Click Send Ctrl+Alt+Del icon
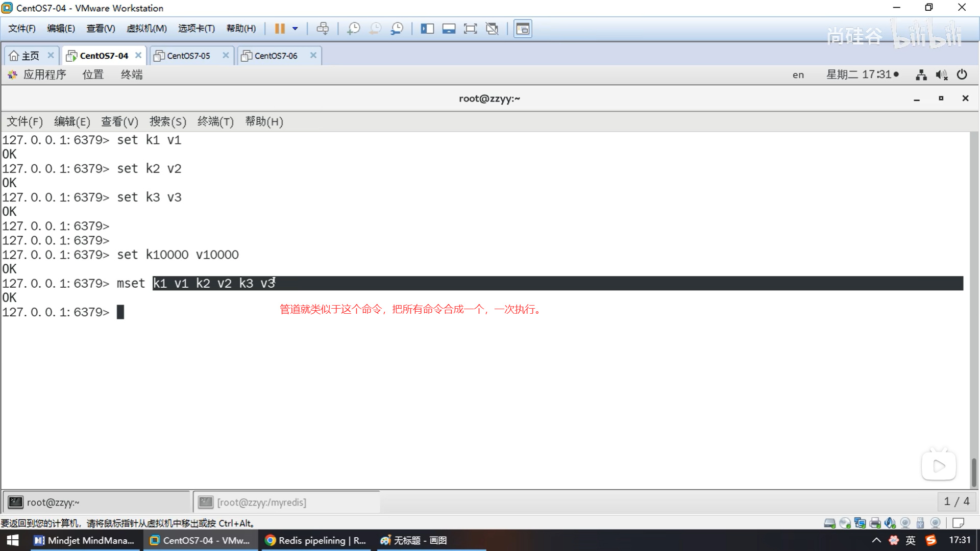Image resolution: width=980 pixels, height=551 pixels. 323,29
